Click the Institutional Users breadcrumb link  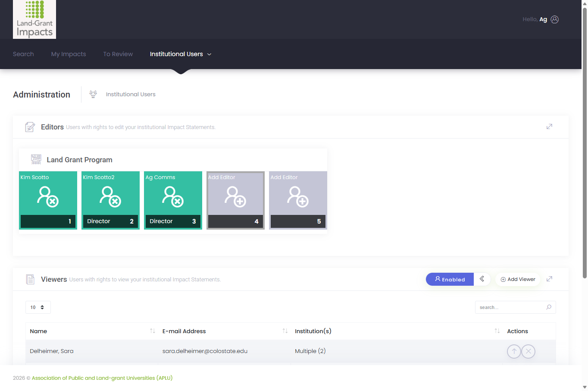click(x=131, y=94)
